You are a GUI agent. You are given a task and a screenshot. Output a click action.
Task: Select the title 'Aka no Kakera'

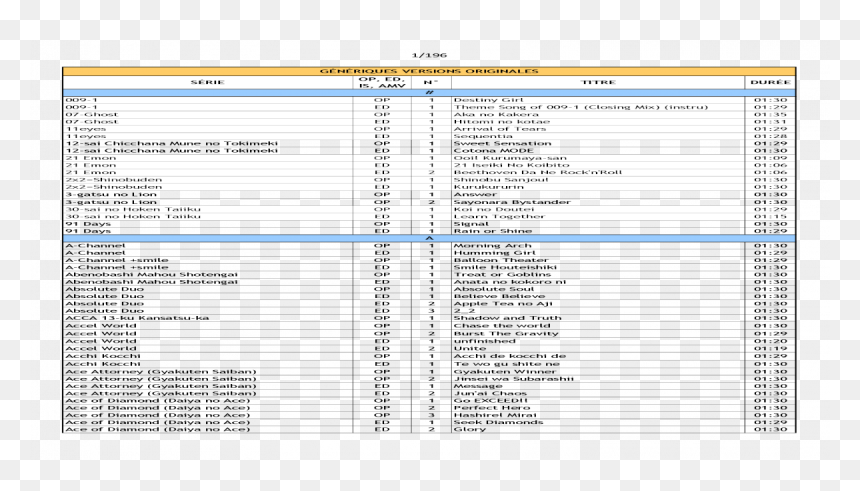496,115
